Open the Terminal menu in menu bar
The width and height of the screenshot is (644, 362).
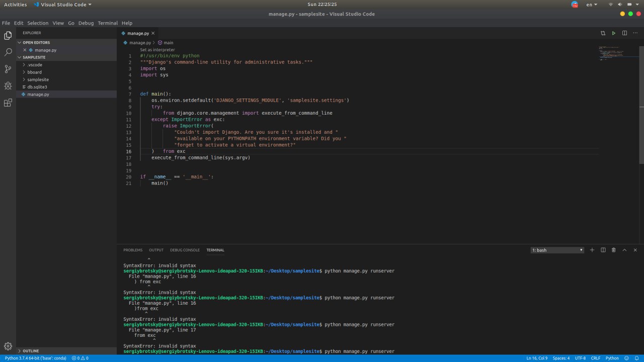pos(107,23)
